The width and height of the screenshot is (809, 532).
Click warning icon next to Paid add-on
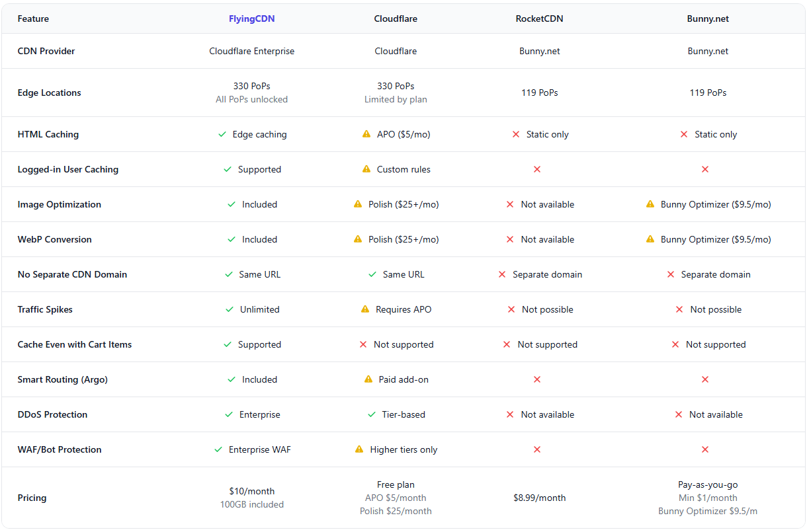pyautogui.click(x=368, y=379)
